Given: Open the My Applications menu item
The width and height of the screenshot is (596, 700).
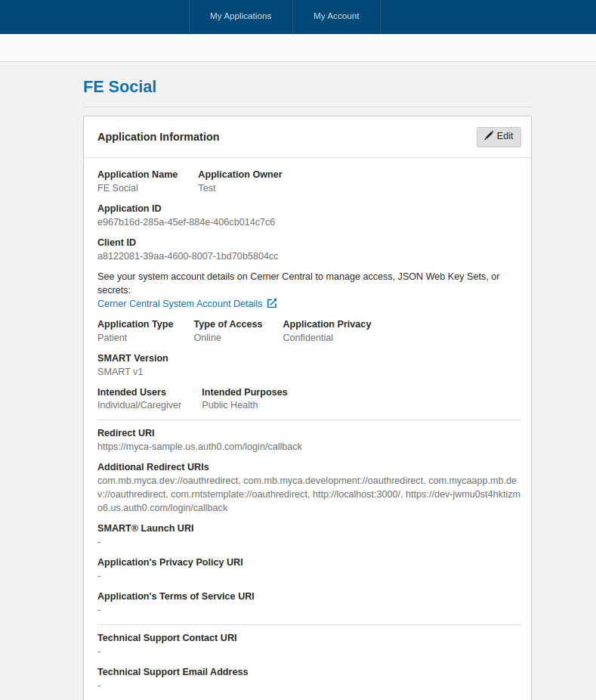Looking at the screenshot, I should tap(240, 16).
